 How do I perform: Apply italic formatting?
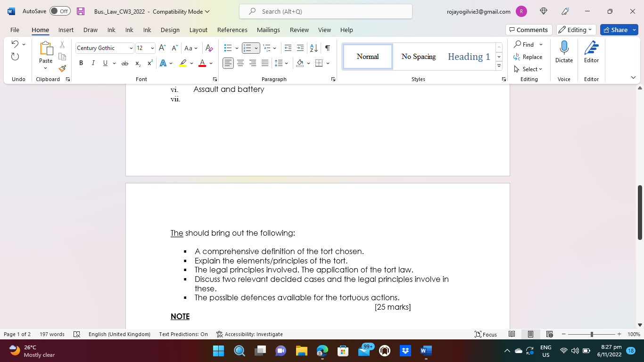pos(93,63)
